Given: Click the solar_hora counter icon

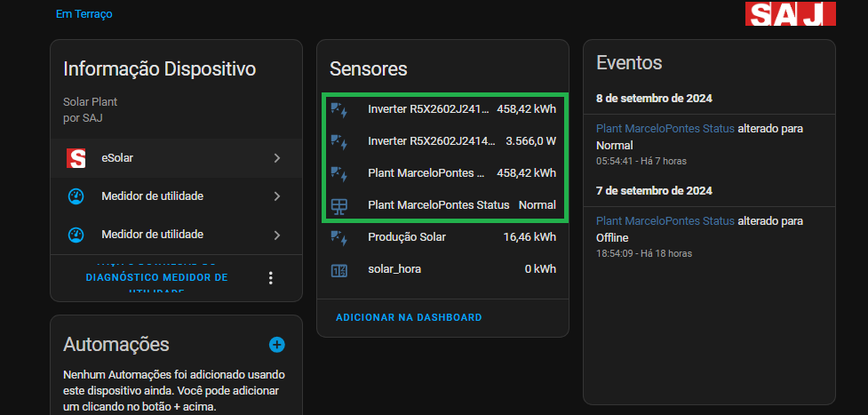Looking at the screenshot, I should click(338, 270).
